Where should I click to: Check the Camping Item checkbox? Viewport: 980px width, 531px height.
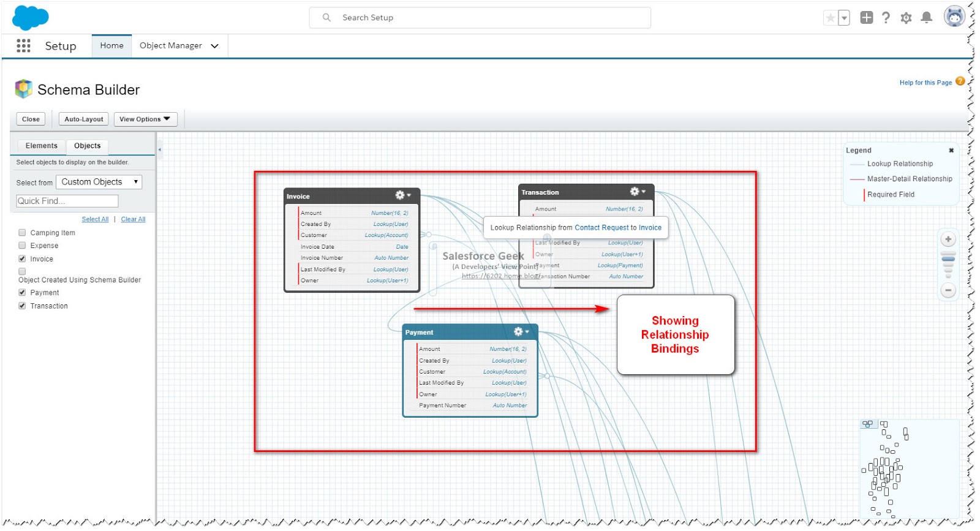tap(22, 233)
